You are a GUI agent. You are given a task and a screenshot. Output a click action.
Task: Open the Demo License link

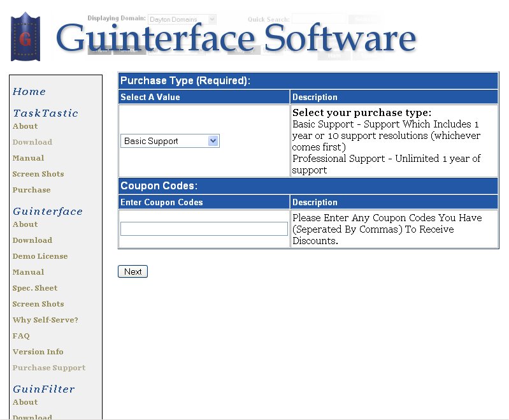[40, 256]
